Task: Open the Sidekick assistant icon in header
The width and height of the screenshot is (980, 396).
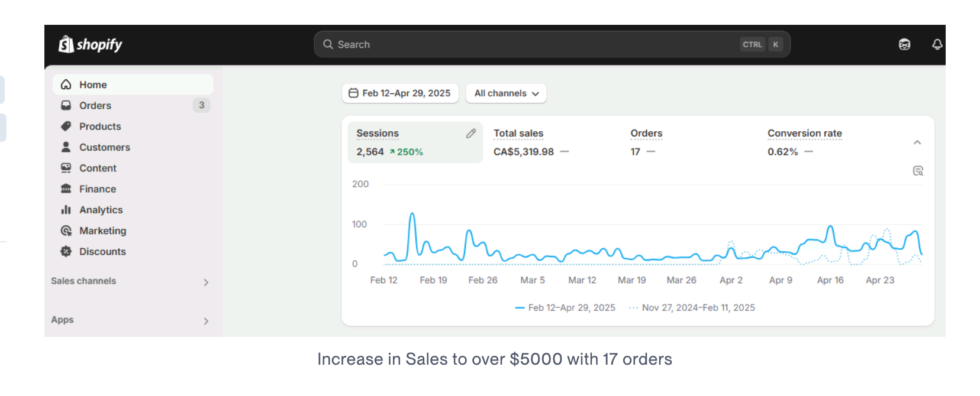Action: 904,44
